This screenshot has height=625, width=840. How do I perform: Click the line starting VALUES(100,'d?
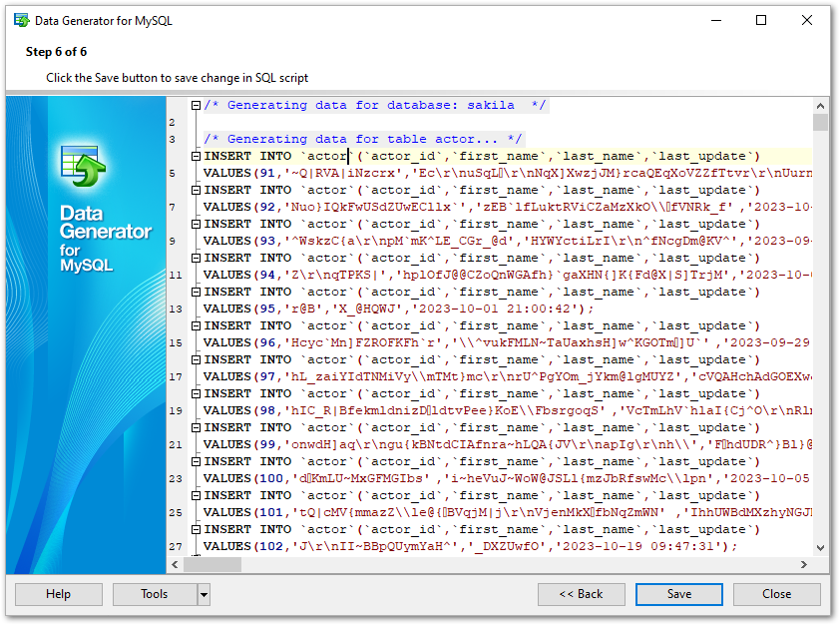pyautogui.click(x=508, y=478)
